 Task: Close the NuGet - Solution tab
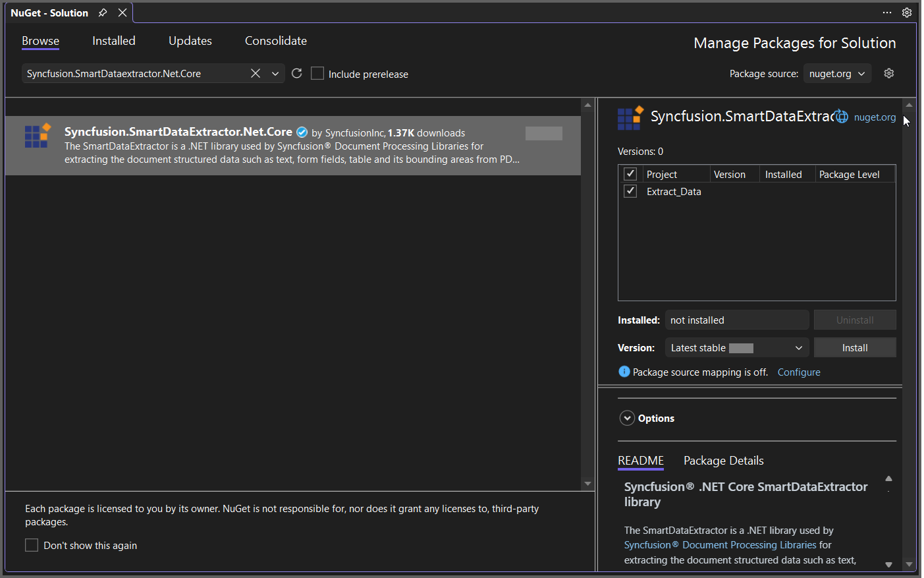coord(122,13)
